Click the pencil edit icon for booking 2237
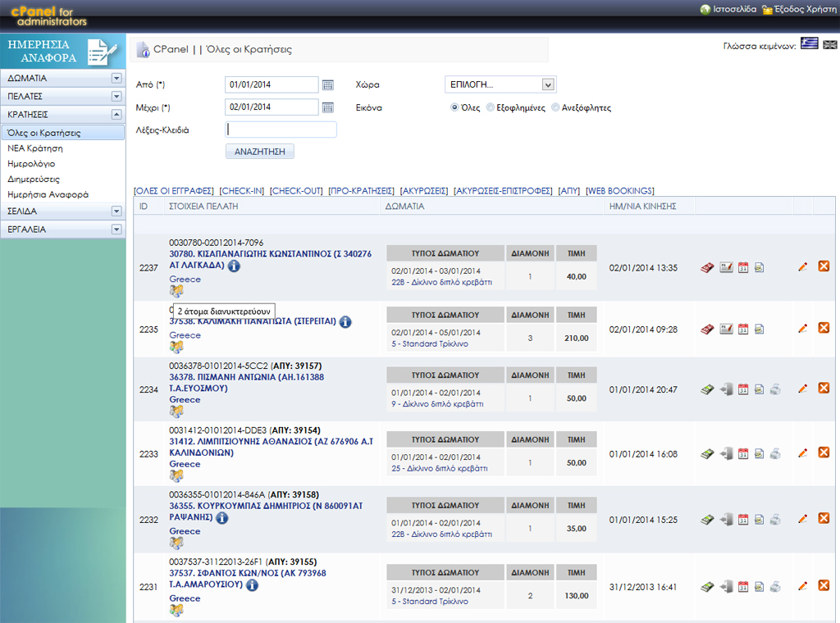Screen dimensions: 840x623 click(802, 266)
